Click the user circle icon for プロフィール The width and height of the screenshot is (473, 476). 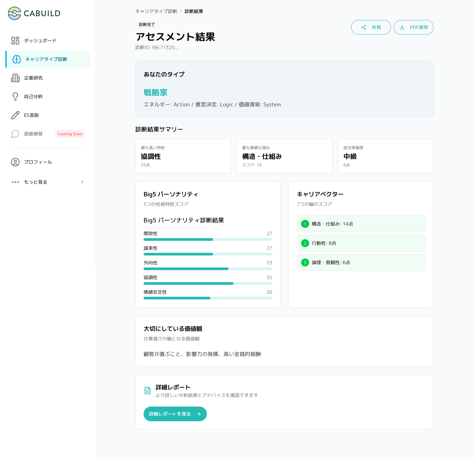[15, 162]
